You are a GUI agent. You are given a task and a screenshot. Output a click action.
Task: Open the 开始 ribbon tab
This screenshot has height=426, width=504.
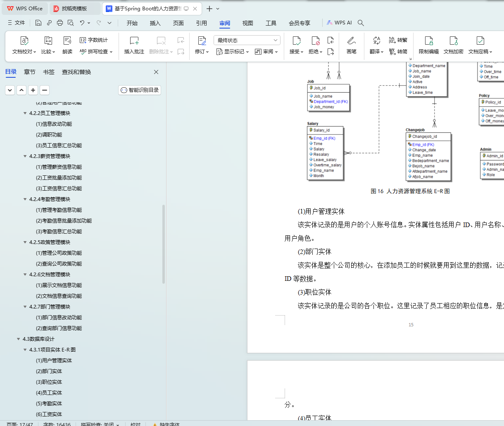point(132,23)
